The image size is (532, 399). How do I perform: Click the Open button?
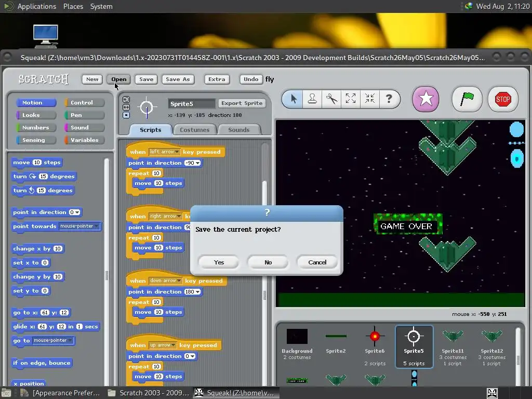point(119,79)
